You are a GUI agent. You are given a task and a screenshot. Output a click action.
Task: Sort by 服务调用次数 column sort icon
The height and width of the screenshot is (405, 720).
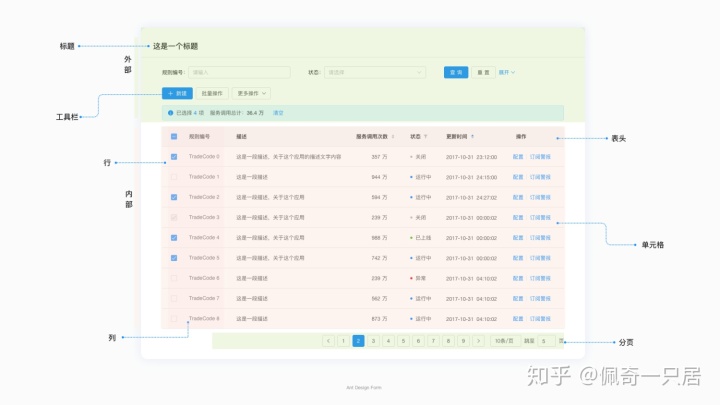pos(393,136)
